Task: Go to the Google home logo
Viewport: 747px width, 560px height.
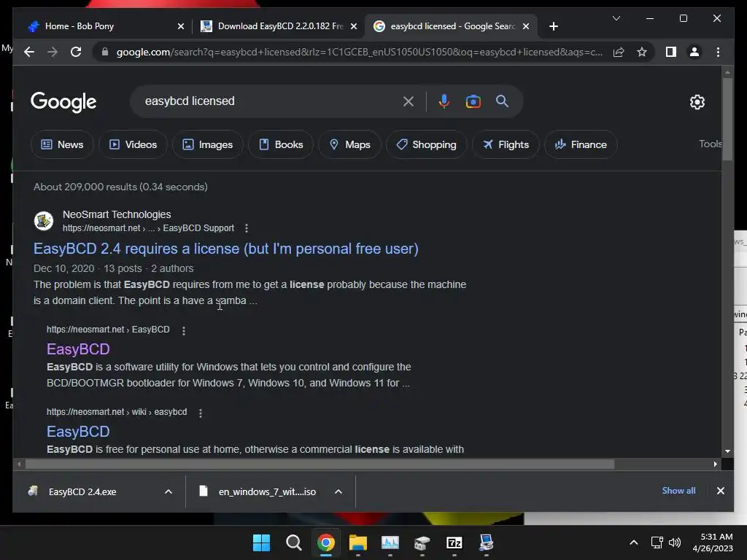Action: [63, 102]
